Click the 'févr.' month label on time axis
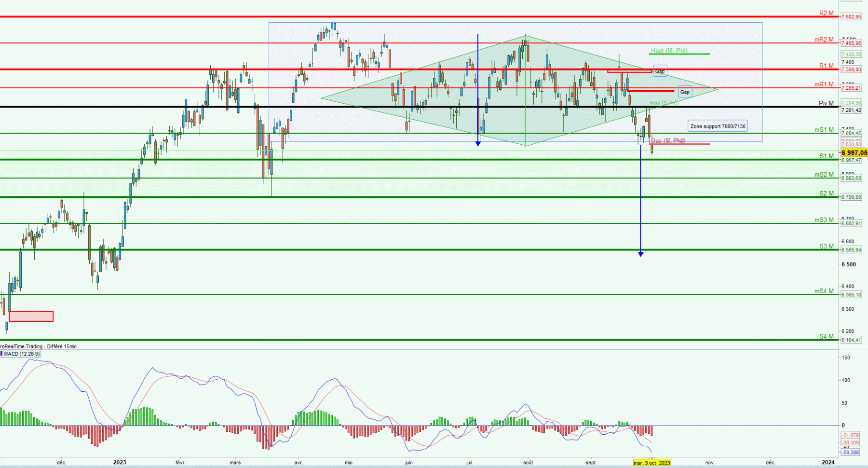The image size is (868, 468). point(180,462)
